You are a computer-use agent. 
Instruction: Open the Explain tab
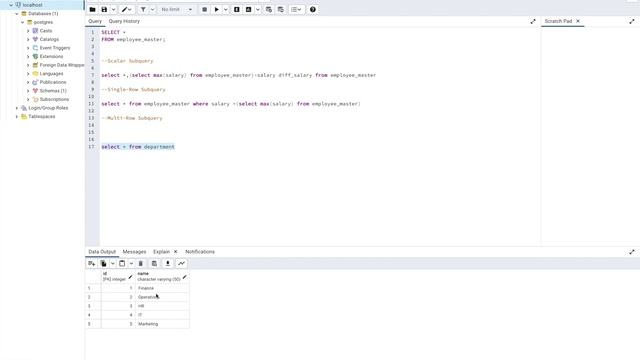click(x=162, y=252)
